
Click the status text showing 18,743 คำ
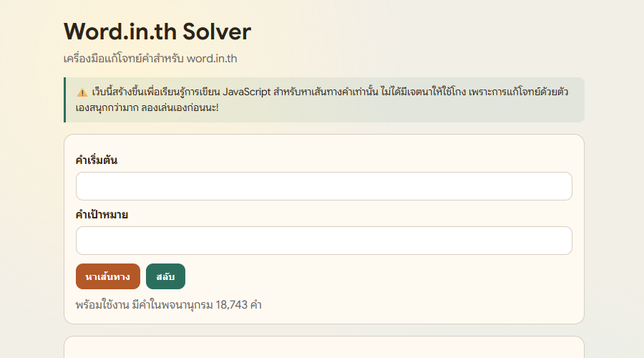coord(168,305)
